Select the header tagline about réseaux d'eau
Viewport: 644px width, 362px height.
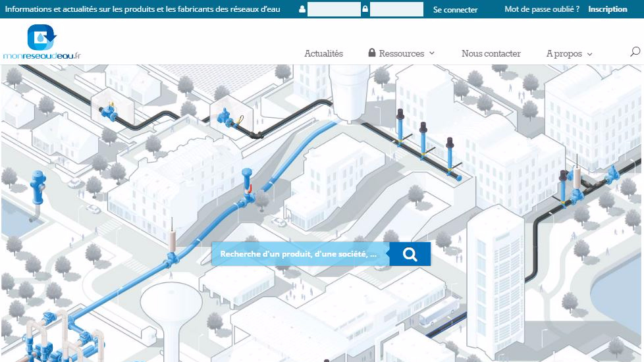142,9
